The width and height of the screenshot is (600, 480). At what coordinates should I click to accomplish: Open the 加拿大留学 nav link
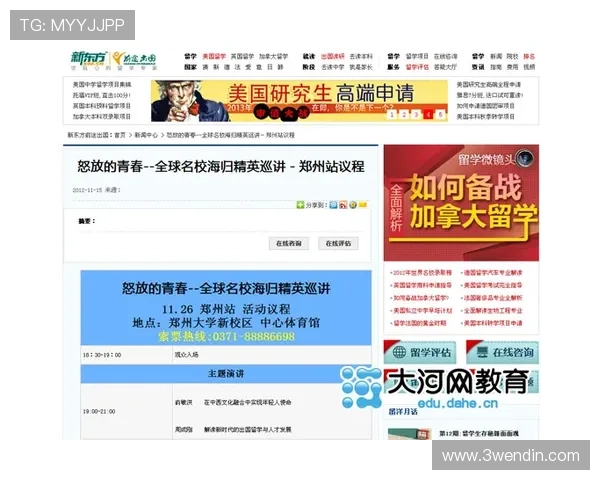(273, 56)
